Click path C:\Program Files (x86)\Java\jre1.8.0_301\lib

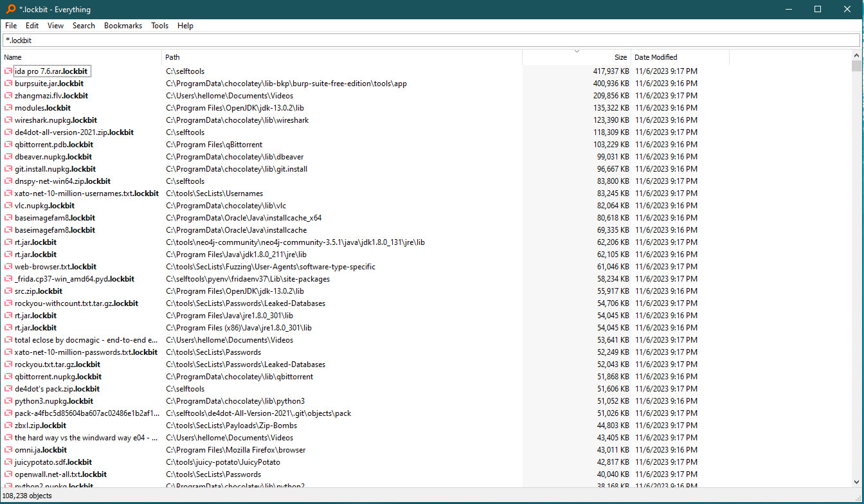[239, 328]
